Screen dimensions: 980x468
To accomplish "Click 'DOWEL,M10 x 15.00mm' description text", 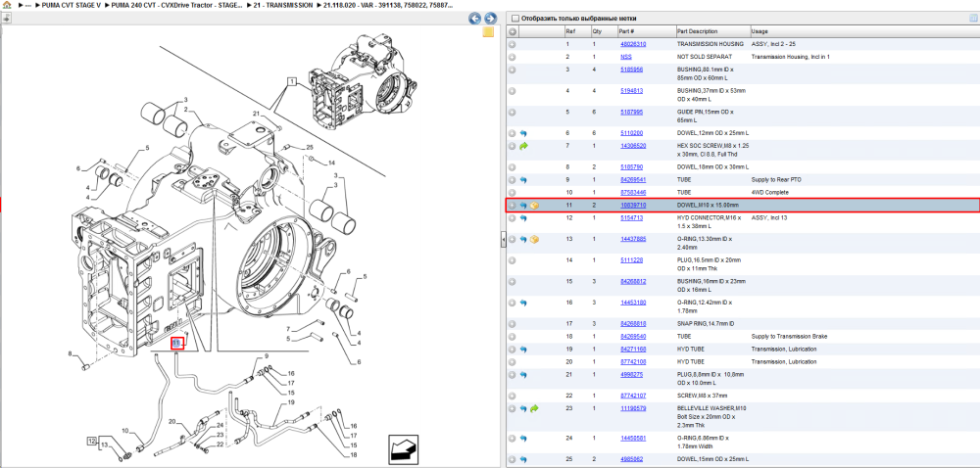I will click(709, 206).
